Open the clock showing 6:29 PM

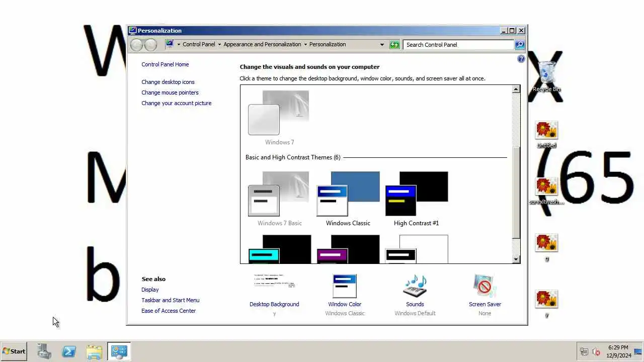pos(618,351)
